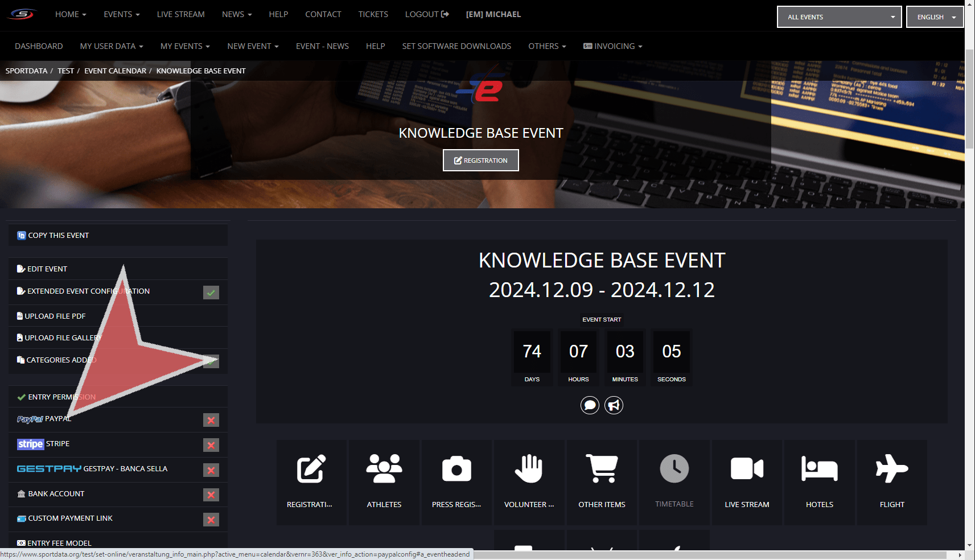Expand the English language selector
Image resolution: width=975 pixels, height=560 pixels.
[935, 17]
